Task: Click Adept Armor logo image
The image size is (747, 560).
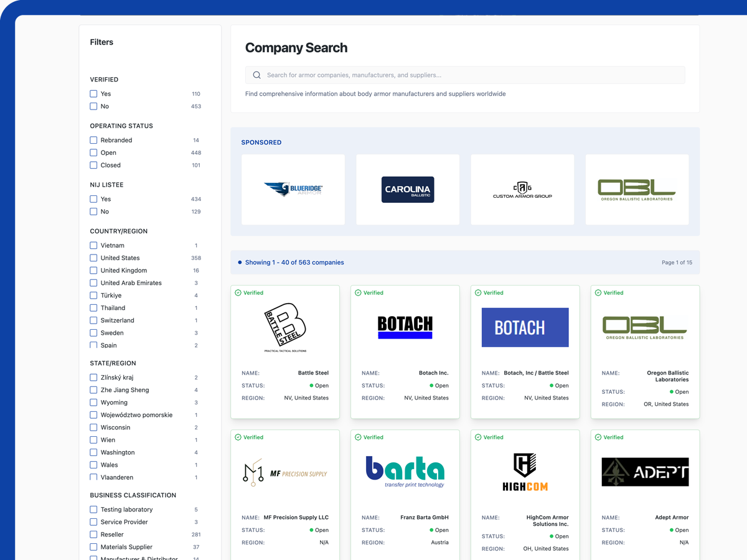Action: pos(646,472)
